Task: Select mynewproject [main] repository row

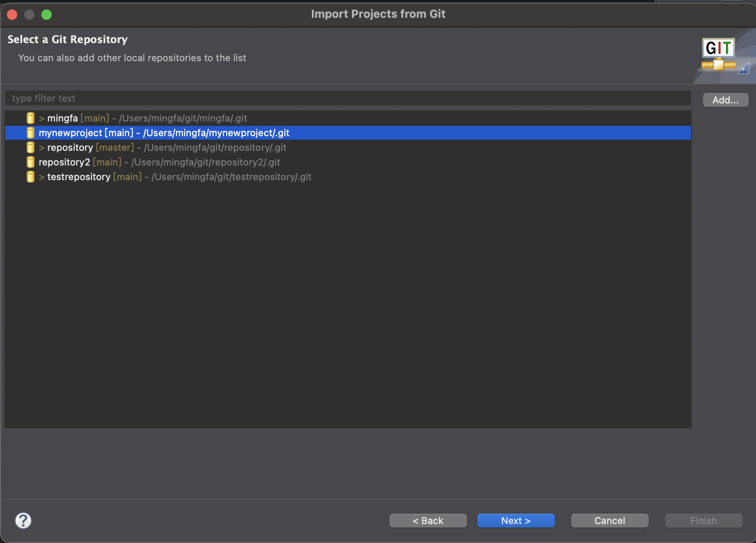Action: [x=164, y=133]
